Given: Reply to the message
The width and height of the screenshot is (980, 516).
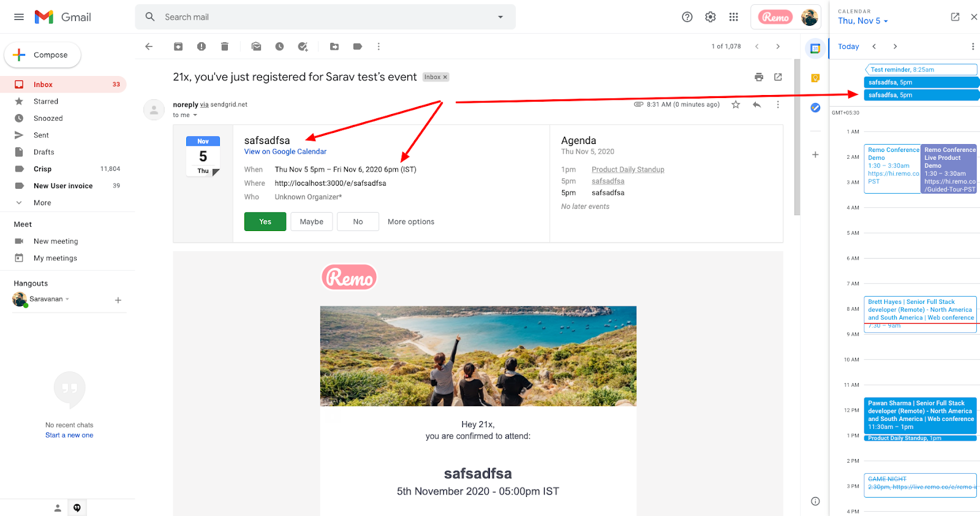Looking at the screenshot, I should coord(757,105).
